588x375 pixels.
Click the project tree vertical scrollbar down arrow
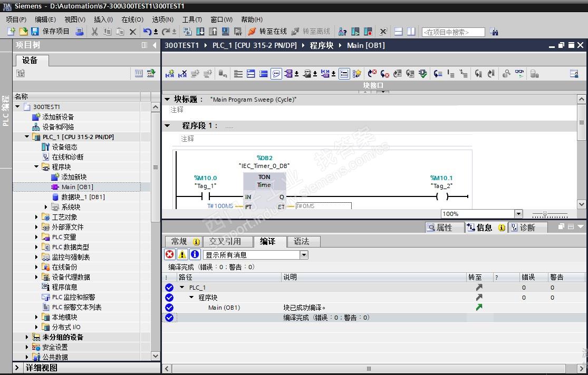coord(156,356)
